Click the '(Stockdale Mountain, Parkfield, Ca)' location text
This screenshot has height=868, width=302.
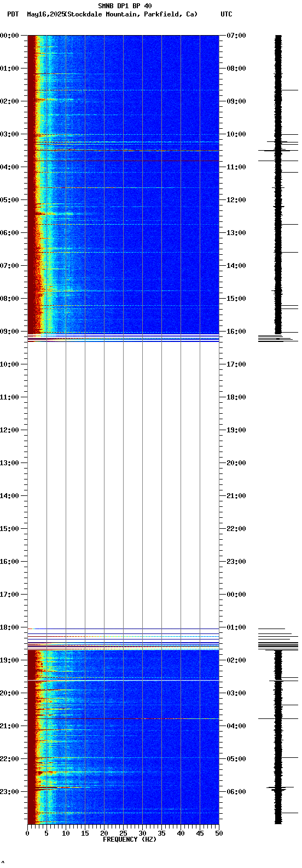click(131, 14)
